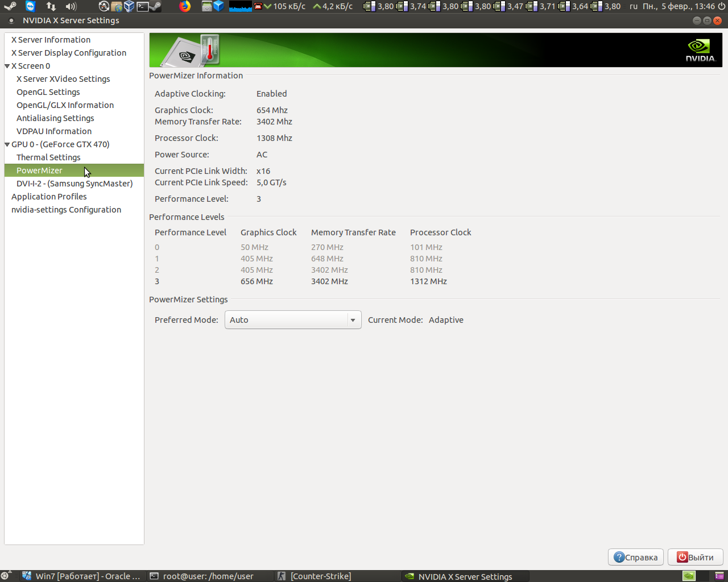The height and width of the screenshot is (582, 728).
Task: Open the ru keyboard layout indicator
Action: click(634, 6)
